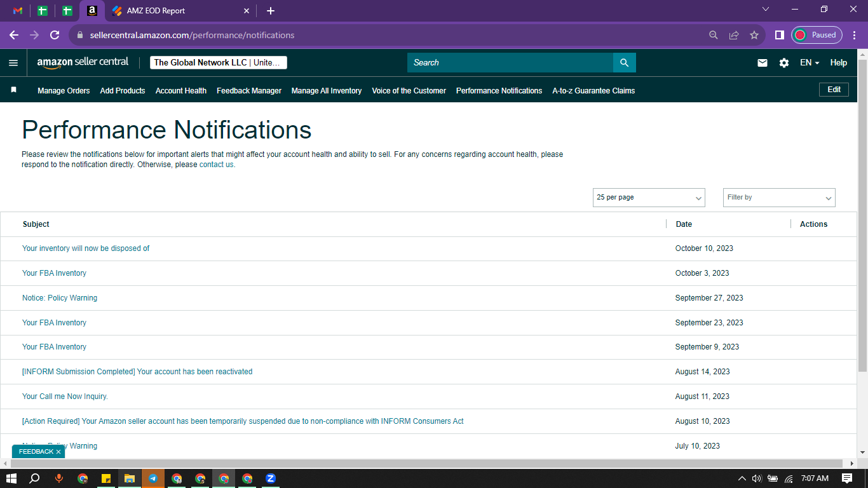Click the page zoom magnifier icon
This screenshot has height=488, width=868.
714,35
